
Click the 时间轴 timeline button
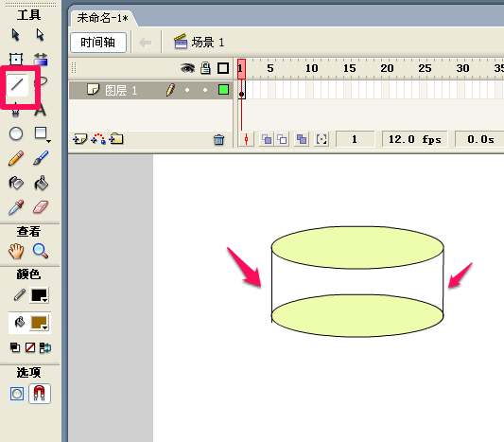98,43
